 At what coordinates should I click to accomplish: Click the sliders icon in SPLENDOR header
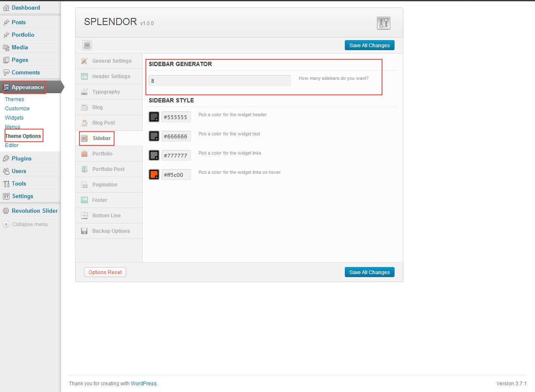pos(383,23)
